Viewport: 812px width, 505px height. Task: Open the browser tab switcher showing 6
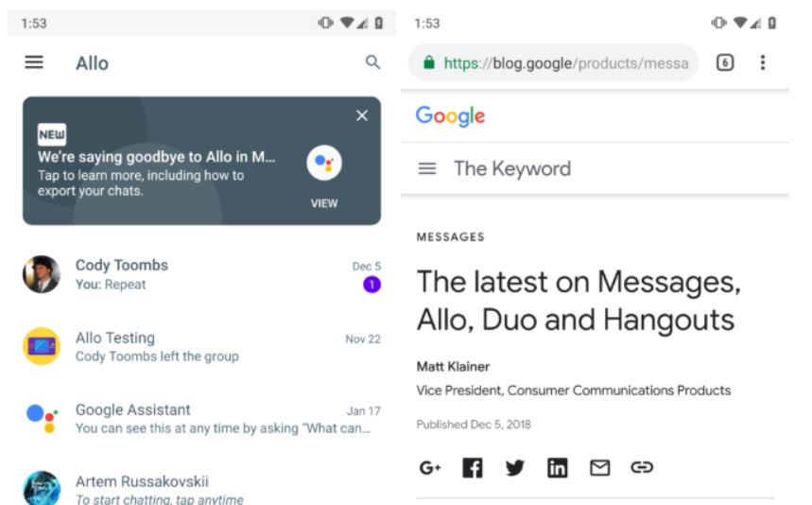tap(725, 63)
